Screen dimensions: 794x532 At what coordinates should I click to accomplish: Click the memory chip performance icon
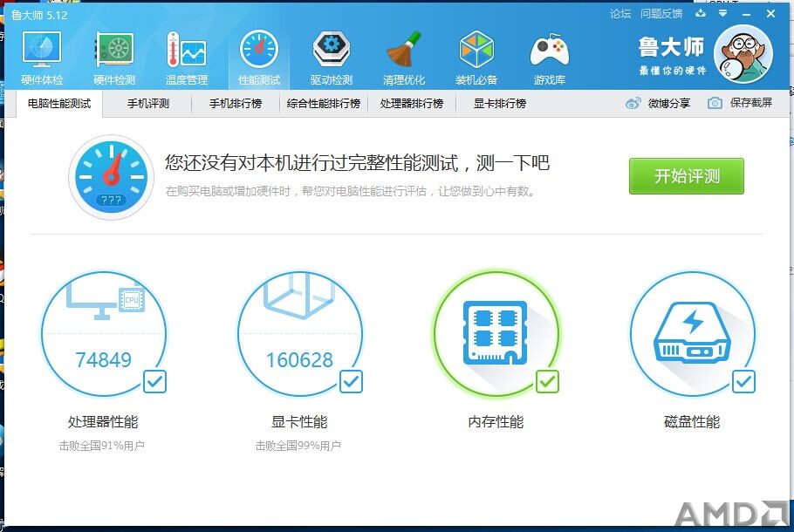click(x=496, y=333)
